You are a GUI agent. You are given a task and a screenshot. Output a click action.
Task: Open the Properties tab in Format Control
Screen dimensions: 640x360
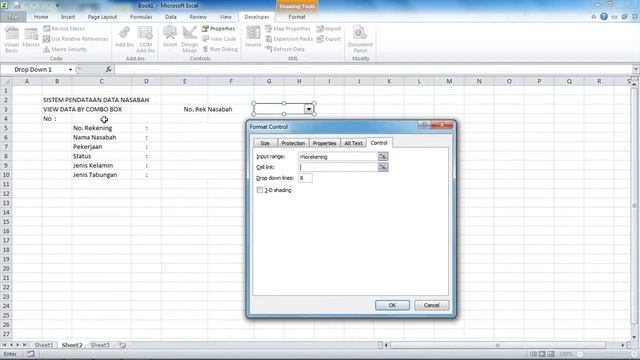(324, 143)
